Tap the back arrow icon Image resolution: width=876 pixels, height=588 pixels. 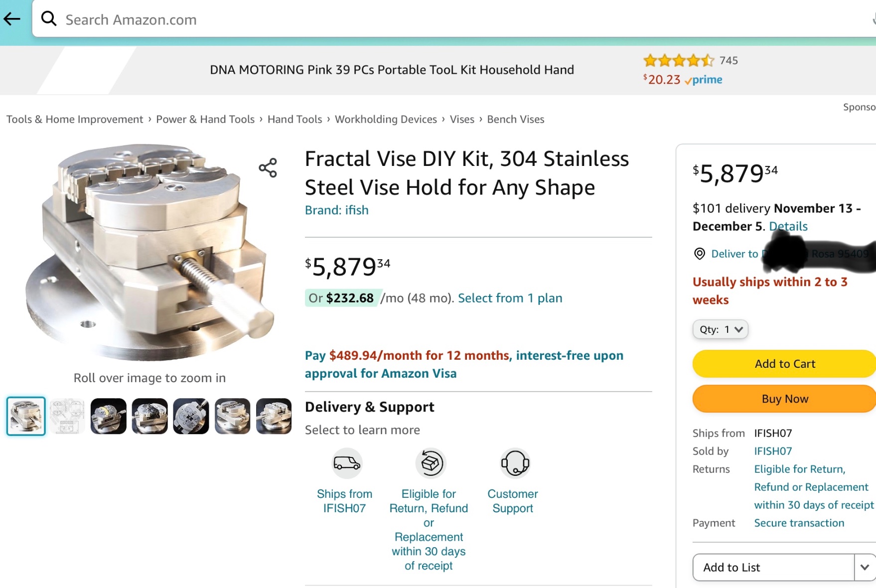click(12, 19)
